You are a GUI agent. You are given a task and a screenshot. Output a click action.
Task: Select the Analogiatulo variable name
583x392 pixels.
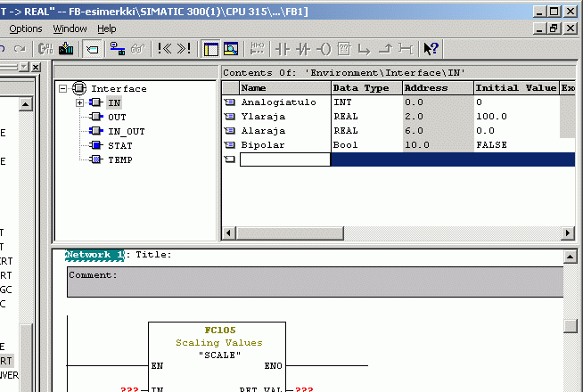coord(278,102)
